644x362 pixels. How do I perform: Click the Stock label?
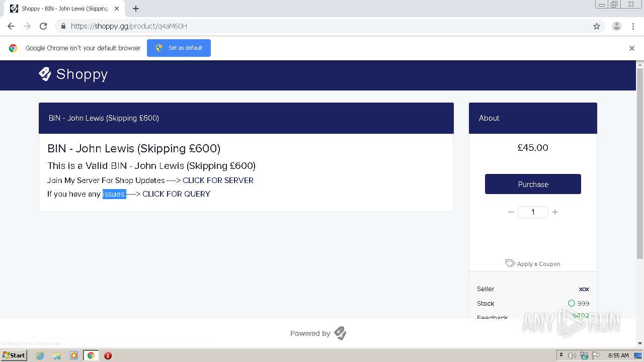pos(486,303)
